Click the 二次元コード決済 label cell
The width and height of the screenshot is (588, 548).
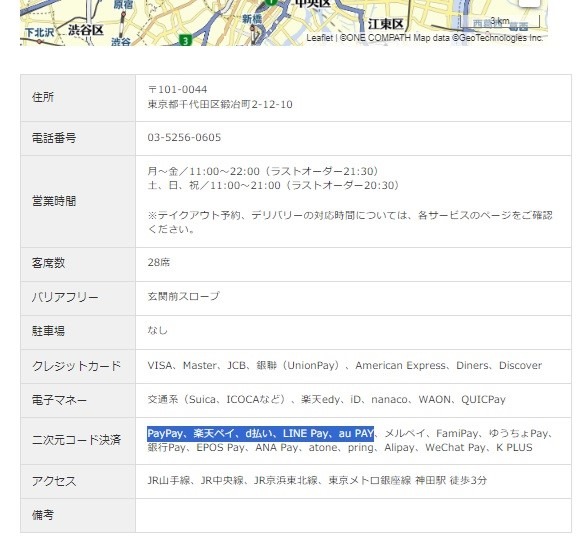click(78, 440)
